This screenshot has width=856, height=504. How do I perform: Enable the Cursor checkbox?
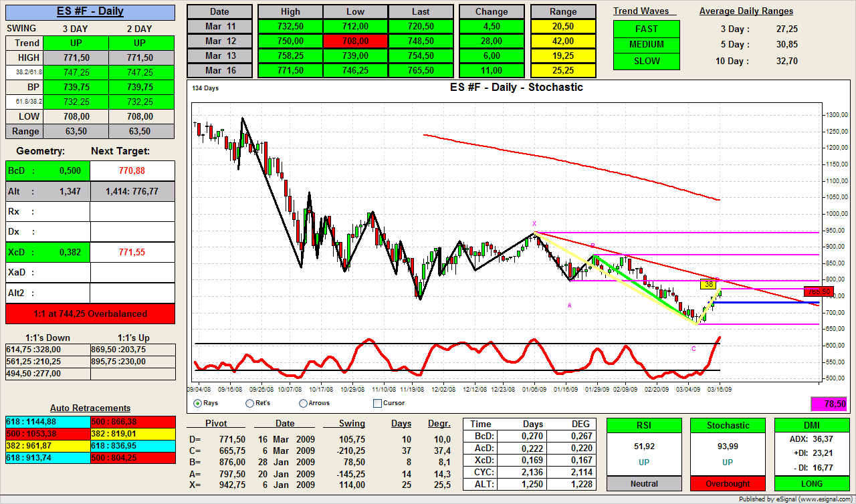coord(377,403)
